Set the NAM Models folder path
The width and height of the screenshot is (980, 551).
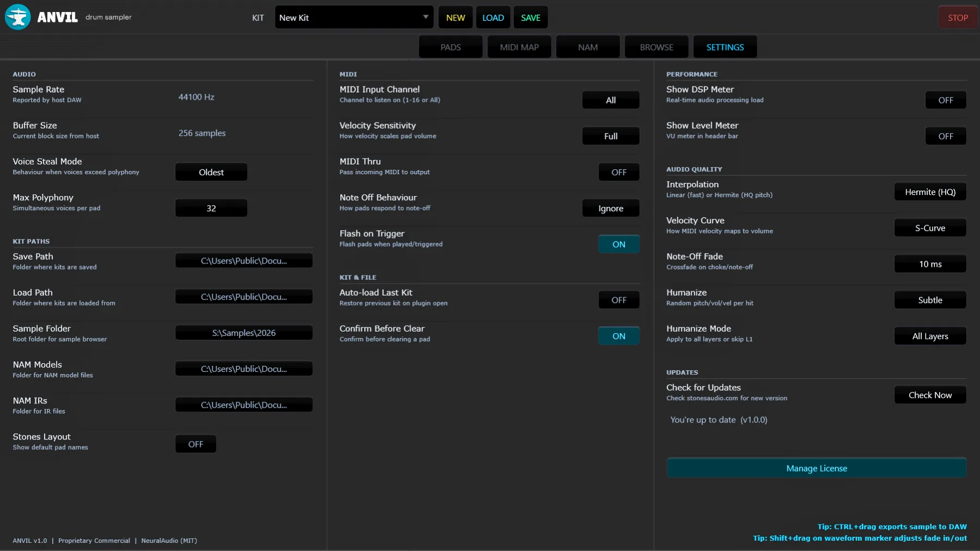[x=244, y=369]
